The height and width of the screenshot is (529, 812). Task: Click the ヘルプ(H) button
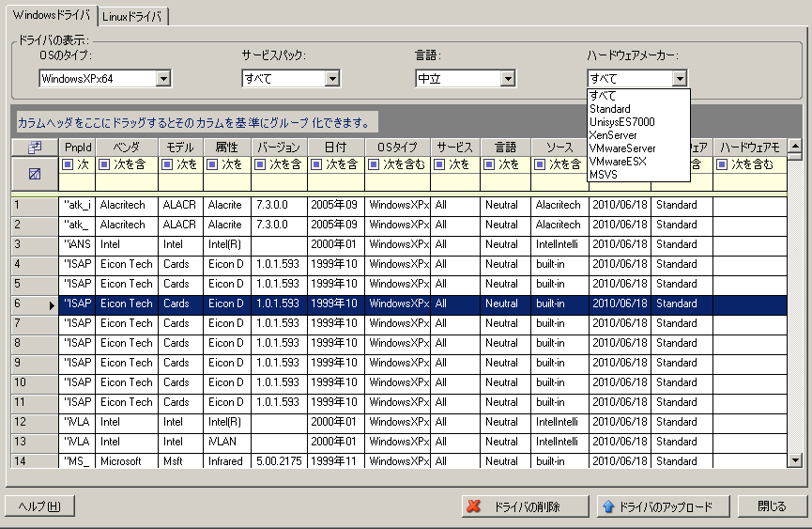pos(39,506)
